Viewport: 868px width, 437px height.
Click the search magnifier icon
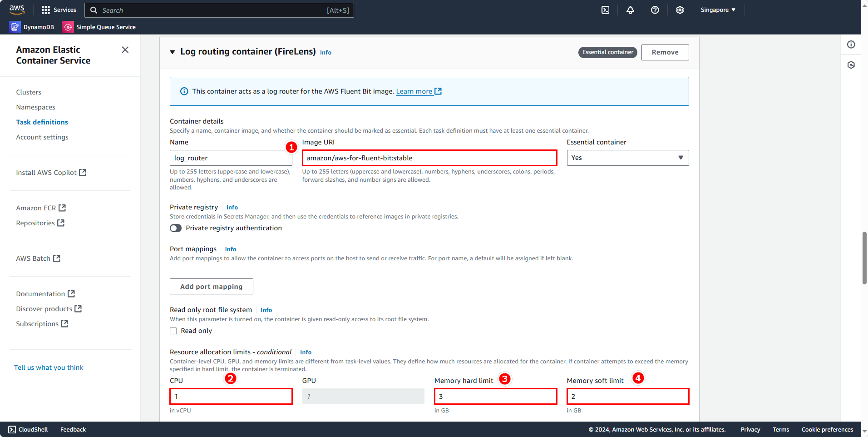(94, 10)
